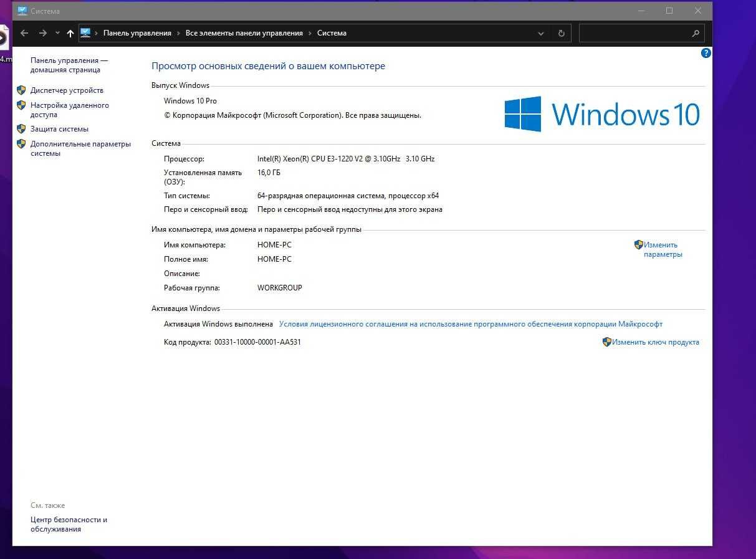Click product code '00331-10000-00001-AA531'
The height and width of the screenshot is (559, 756).
click(257, 342)
